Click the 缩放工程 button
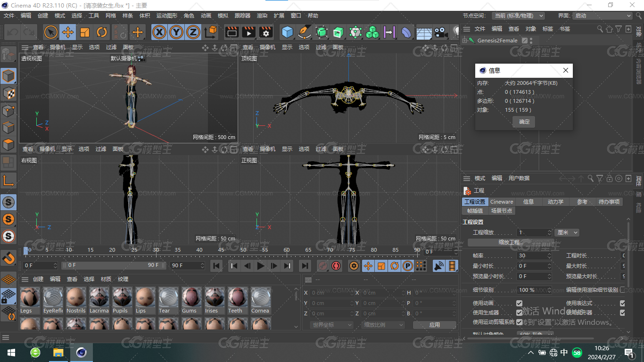The height and width of the screenshot is (362, 644). [511, 242]
